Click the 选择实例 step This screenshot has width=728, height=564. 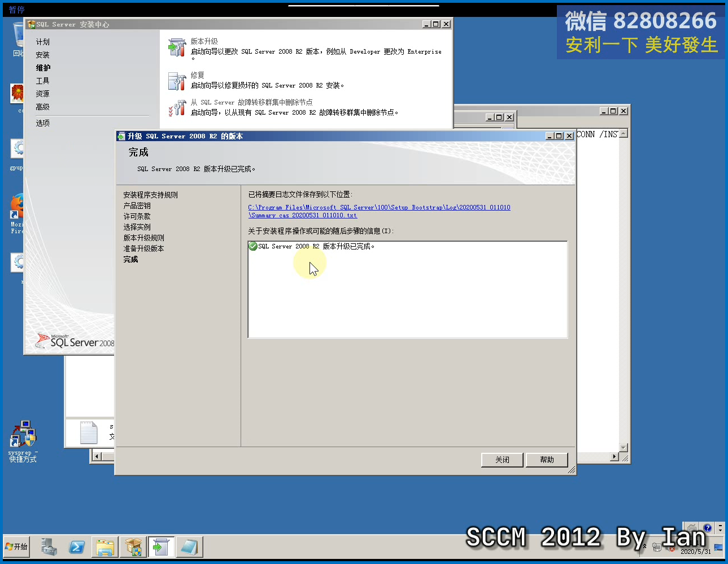(x=137, y=227)
